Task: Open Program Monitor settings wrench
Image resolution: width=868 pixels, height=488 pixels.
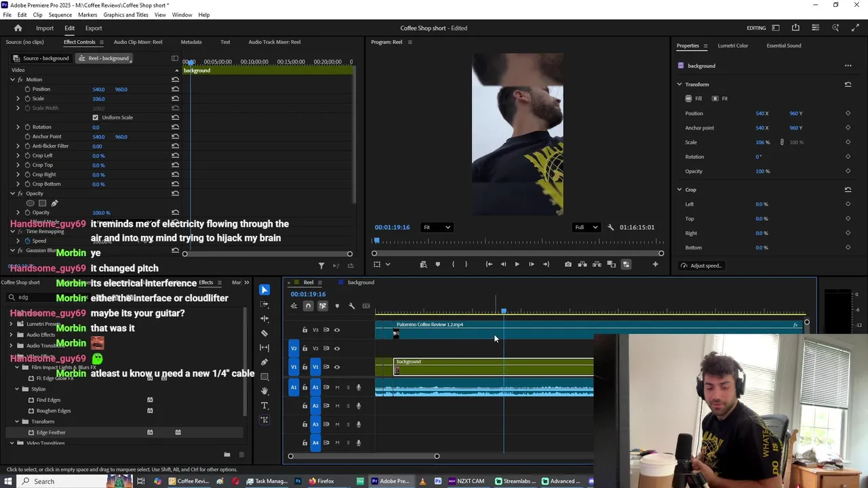Action: pos(611,227)
